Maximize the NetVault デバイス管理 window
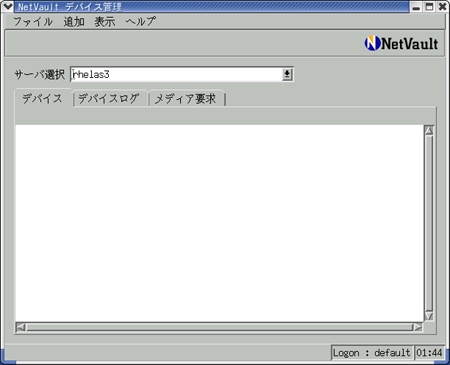Viewport: 450px width, 365px height. click(429, 7)
